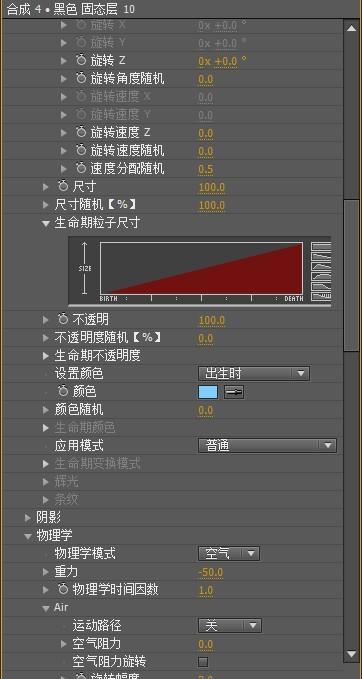Click the greyed stopwatch beside 旋转速度 Y
The image size is (362, 679).
pos(81,114)
